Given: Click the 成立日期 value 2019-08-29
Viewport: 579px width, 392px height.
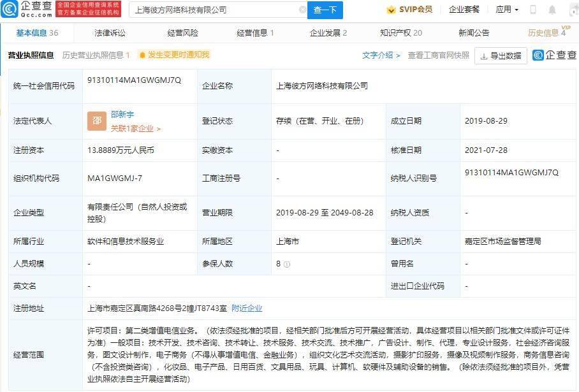Looking at the screenshot, I should pos(486,120).
